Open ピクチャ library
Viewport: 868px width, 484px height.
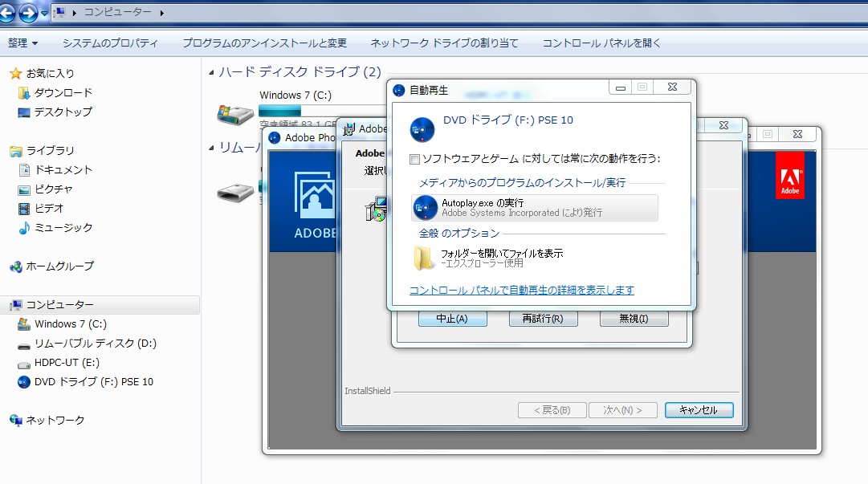pyautogui.click(x=53, y=189)
